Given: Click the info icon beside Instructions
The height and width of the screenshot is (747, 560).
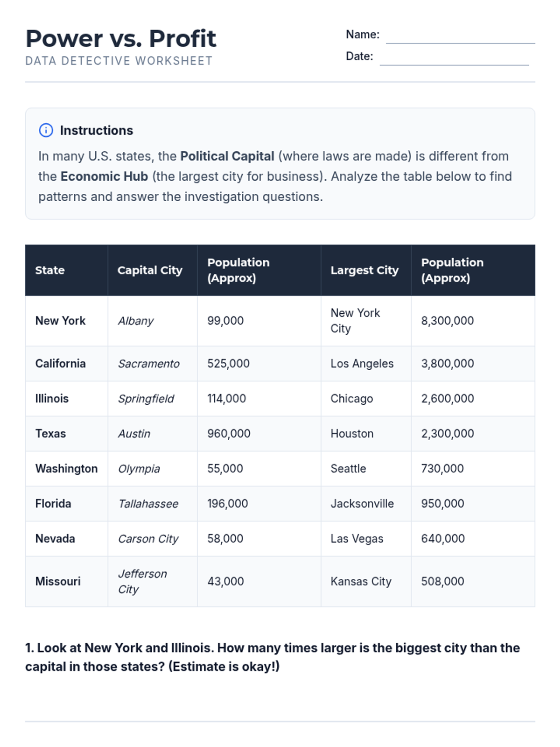Looking at the screenshot, I should click(46, 130).
